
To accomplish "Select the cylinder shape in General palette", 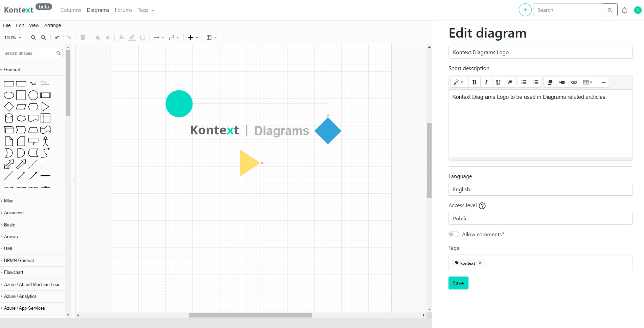I will [x=9, y=118].
